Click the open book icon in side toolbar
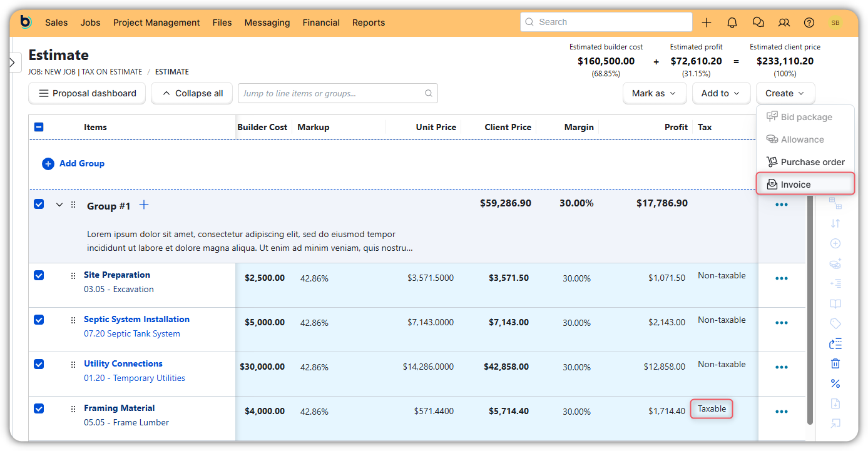 point(835,303)
